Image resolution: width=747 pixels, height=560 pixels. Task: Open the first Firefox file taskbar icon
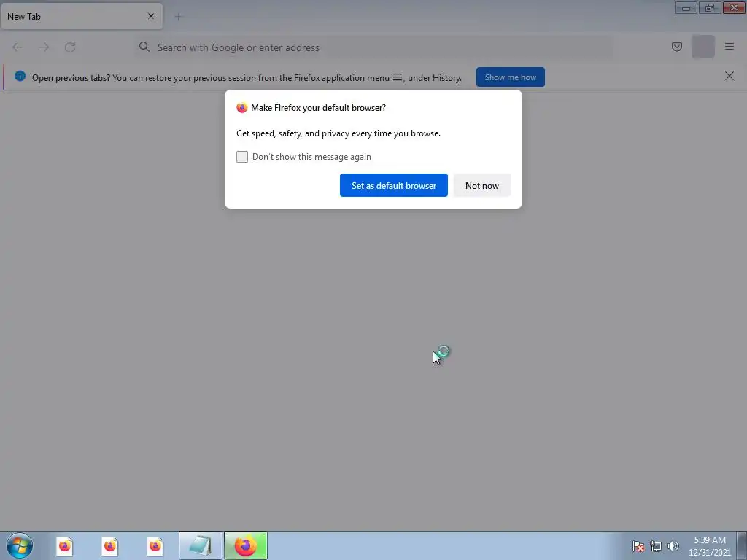click(65, 545)
